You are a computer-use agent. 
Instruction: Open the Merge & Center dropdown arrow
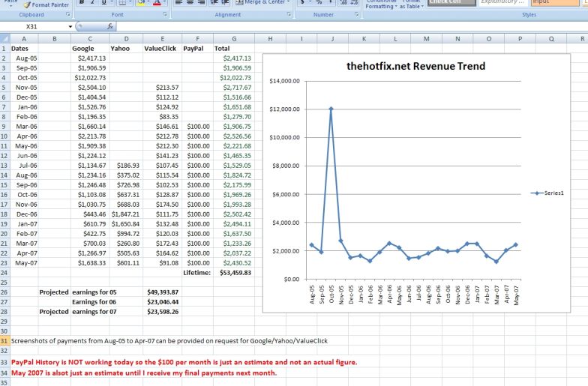(x=288, y=2)
